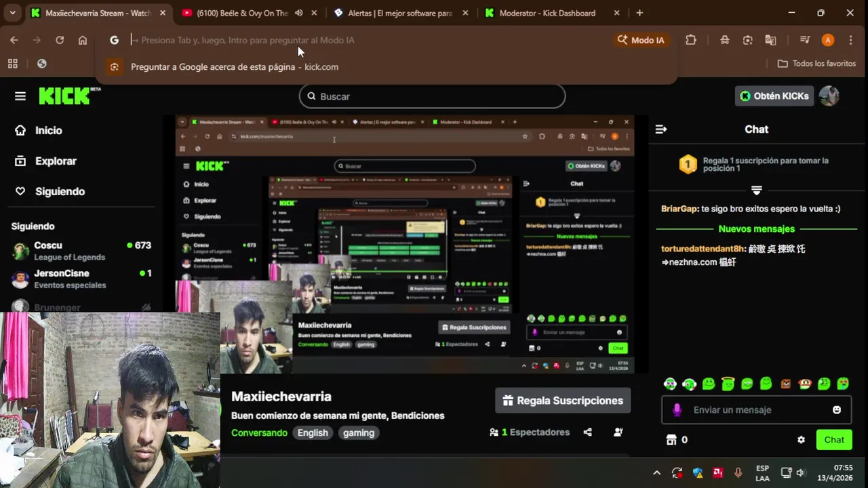Go to Inicio in the sidebar

[39, 130]
